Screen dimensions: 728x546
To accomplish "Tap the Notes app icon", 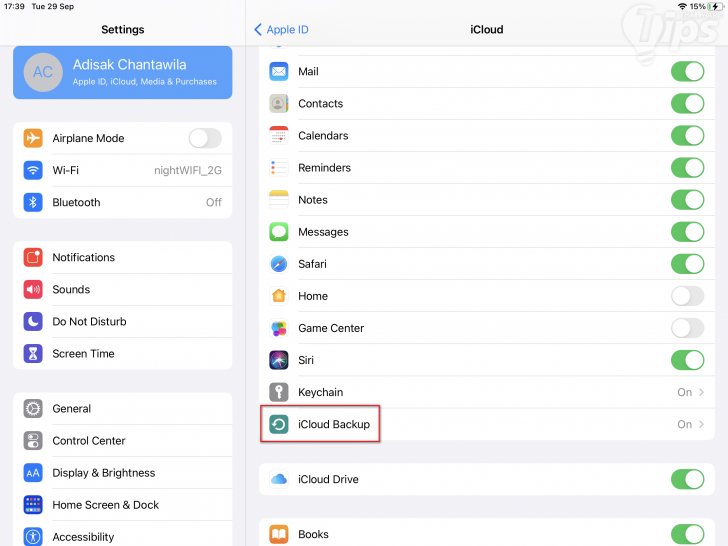I will (279, 200).
